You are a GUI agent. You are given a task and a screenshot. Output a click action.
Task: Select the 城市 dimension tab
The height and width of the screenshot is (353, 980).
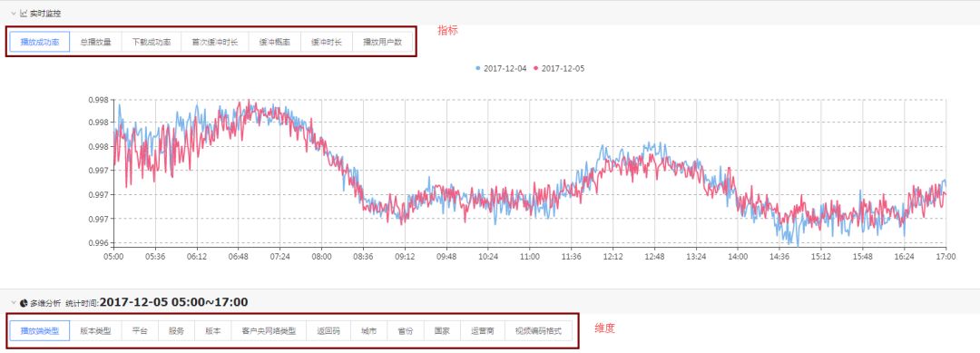(368, 331)
